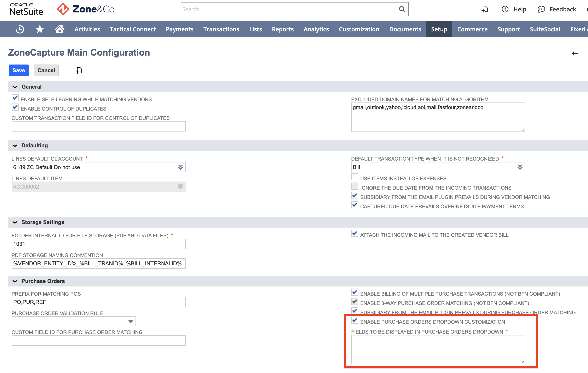
Task: Check Ignore the Due Date checkbox
Action: point(354,186)
